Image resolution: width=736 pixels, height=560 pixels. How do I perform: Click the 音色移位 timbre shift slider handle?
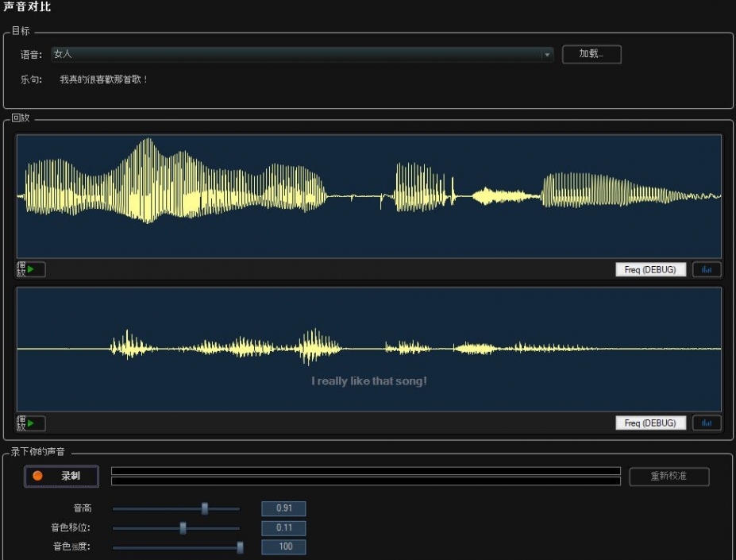183,528
